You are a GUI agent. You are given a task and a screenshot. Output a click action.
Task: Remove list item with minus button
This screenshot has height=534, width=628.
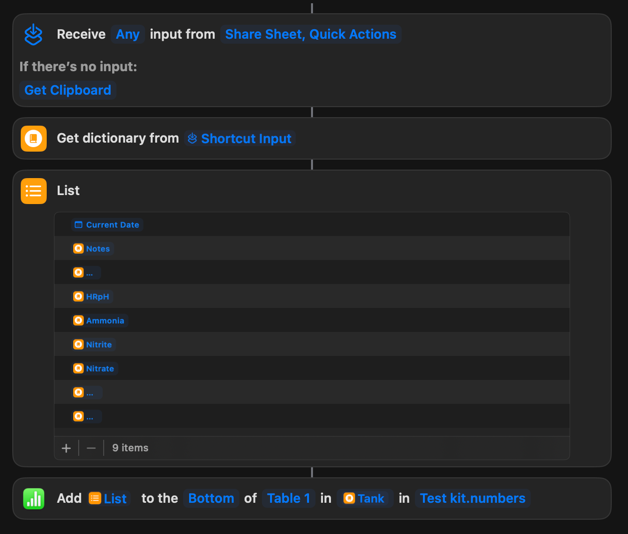(x=91, y=448)
